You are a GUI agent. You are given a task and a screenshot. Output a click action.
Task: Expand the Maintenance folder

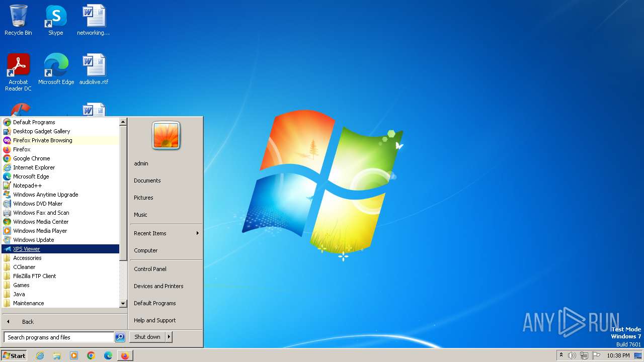click(x=60, y=303)
